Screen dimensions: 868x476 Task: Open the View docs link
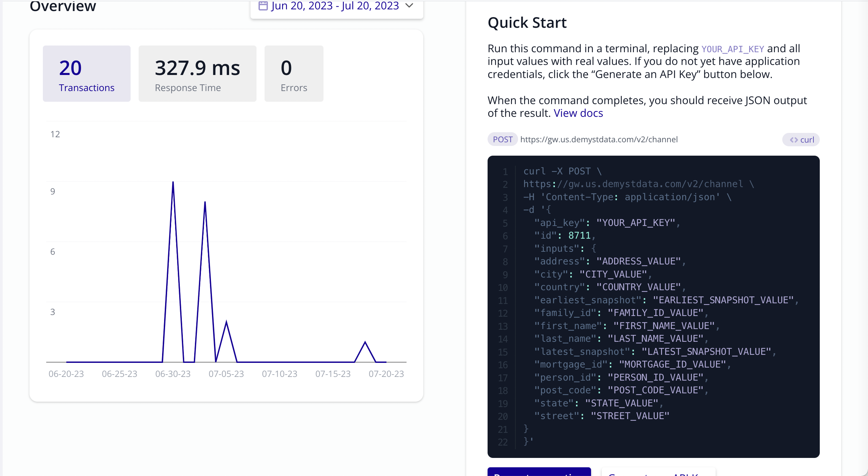tap(578, 113)
